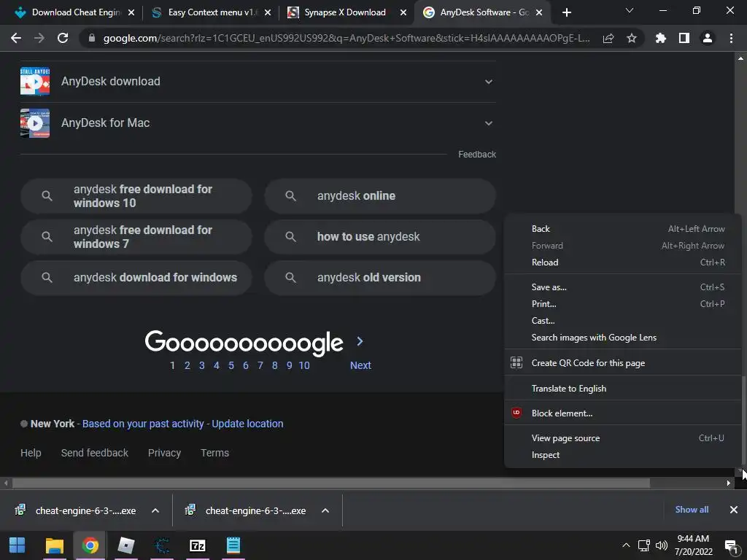Select View page source menu entry

tap(623, 438)
